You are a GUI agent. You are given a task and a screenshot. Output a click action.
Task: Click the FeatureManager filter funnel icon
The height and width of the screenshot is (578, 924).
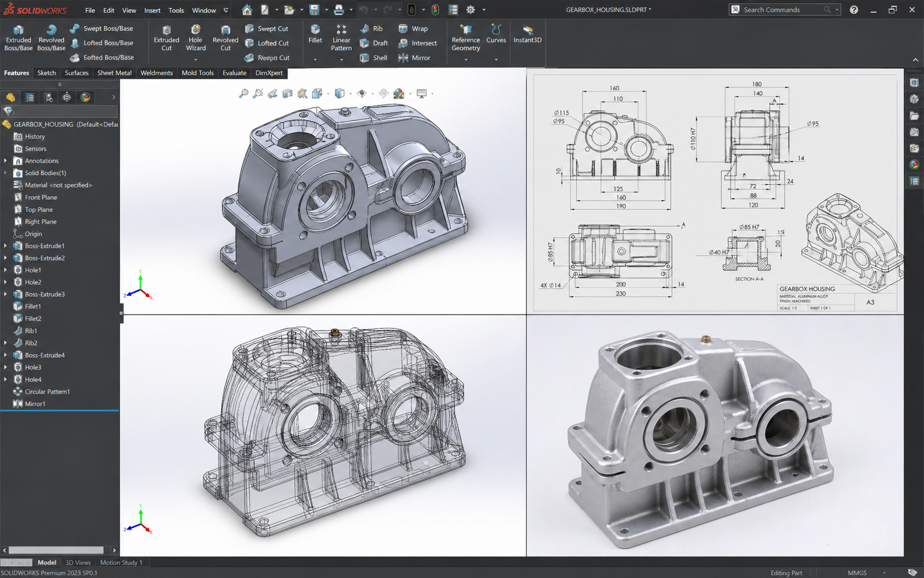8,111
